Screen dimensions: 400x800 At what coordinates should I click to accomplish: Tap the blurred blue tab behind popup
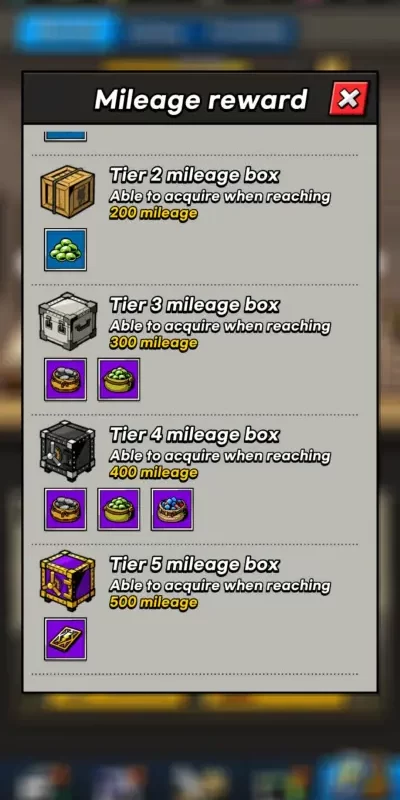tap(67, 31)
